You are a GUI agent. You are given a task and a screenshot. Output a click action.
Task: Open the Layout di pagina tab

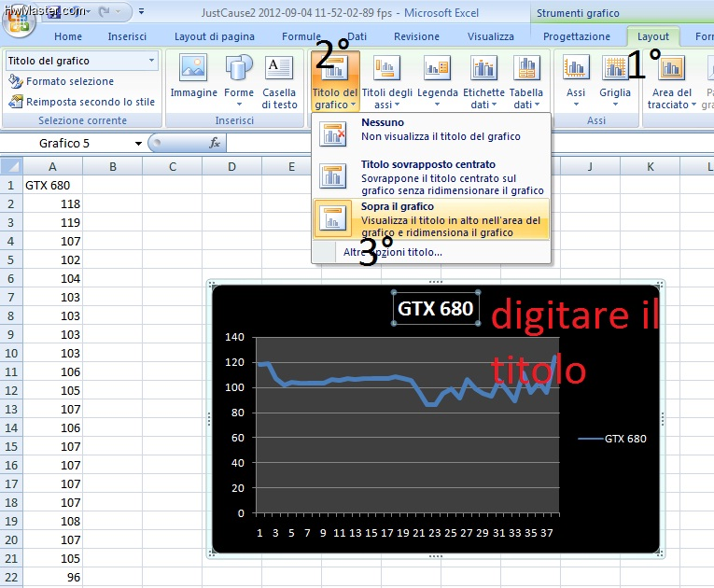(215, 36)
